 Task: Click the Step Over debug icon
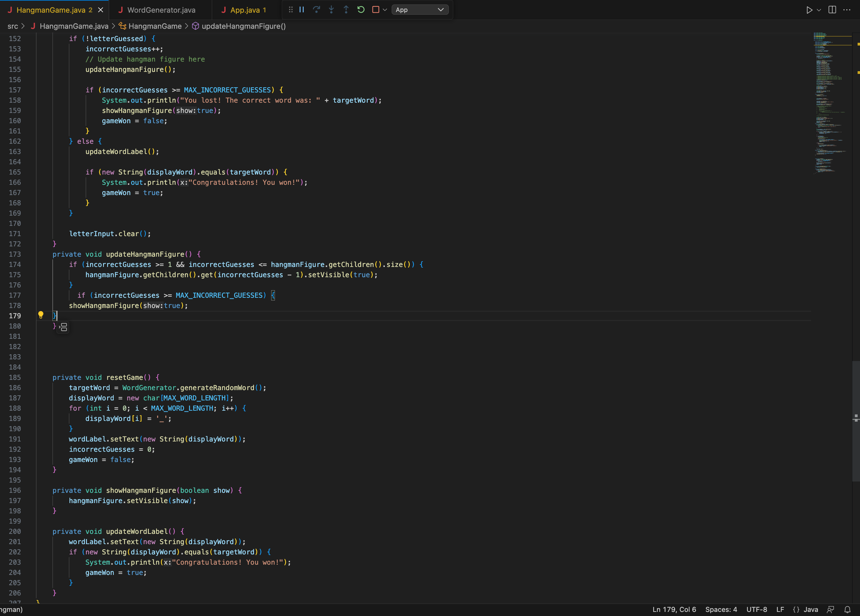click(x=316, y=10)
